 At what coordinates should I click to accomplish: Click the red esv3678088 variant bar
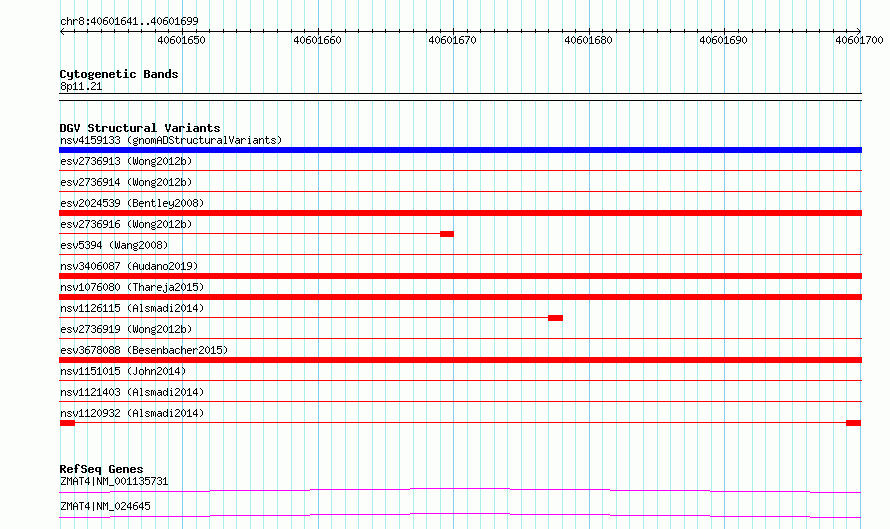coord(460,360)
